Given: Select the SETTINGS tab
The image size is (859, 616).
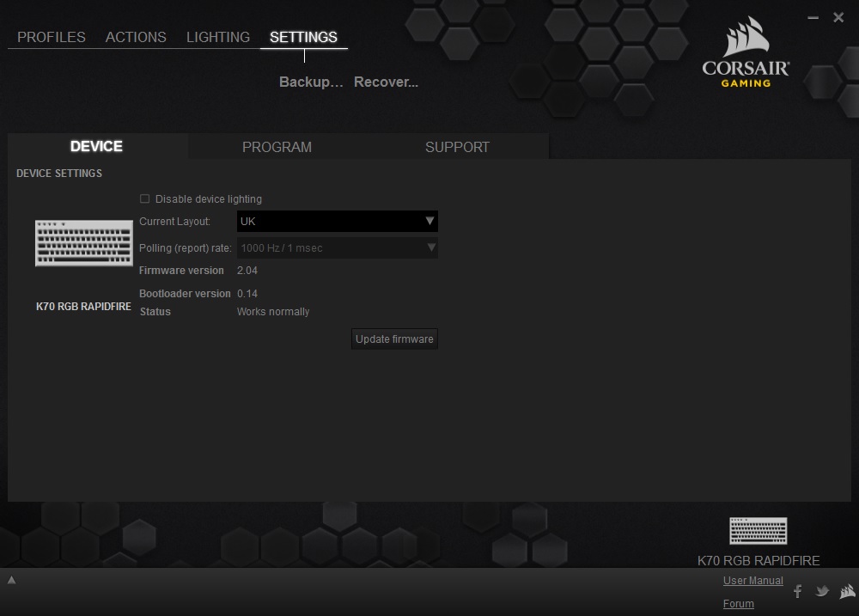Looking at the screenshot, I should pos(303,37).
